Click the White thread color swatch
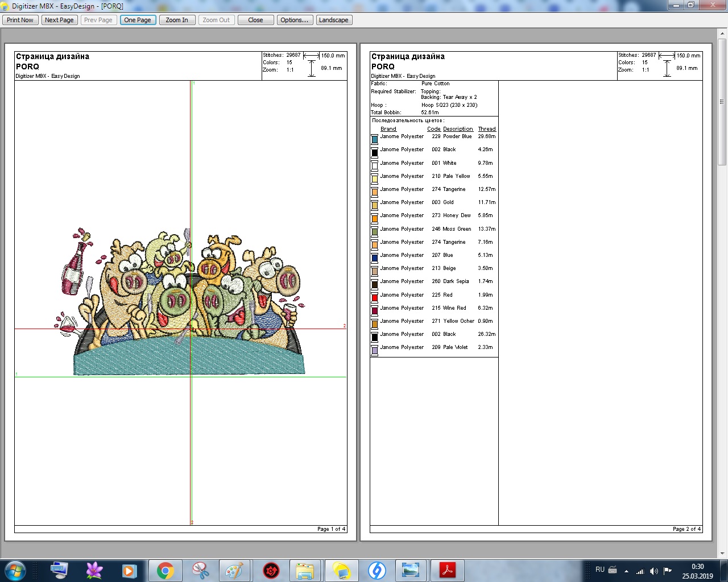The image size is (728, 582). point(374,165)
